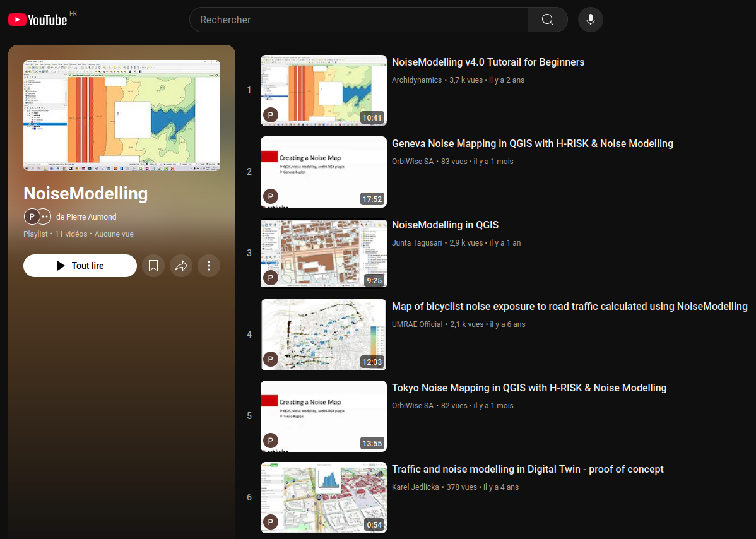Save the playlist with bookmark icon
The width and height of the screenshot is (756, 539).
coord(153,266)
